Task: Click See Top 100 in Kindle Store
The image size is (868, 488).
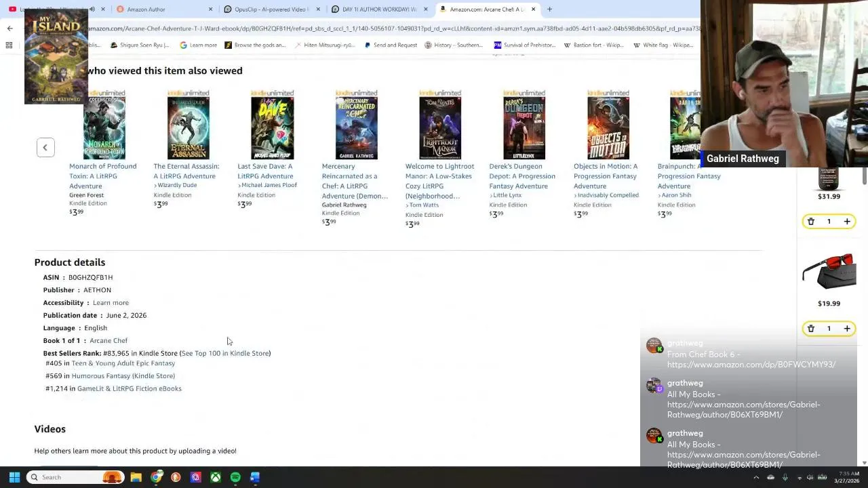Action: click(x=225, y=353)
